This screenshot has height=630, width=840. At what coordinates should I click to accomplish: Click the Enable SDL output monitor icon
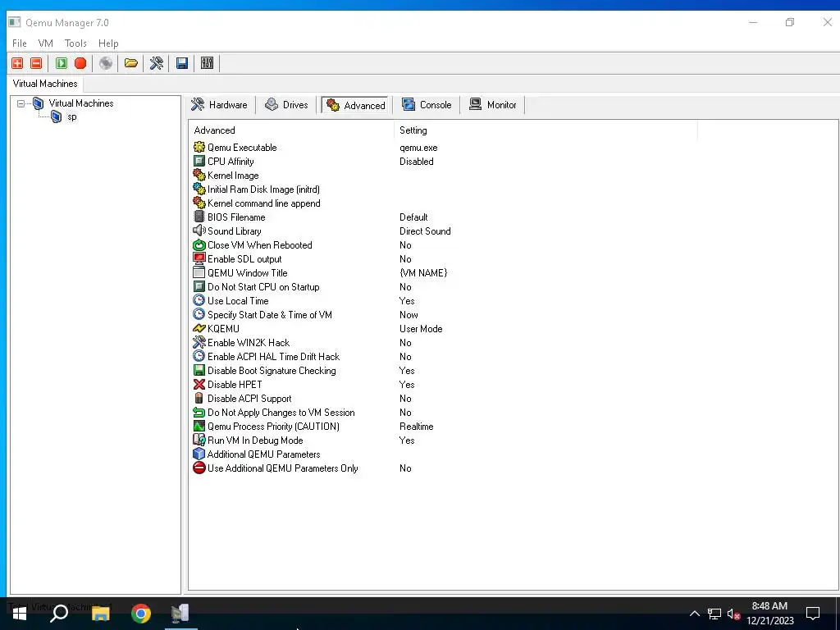tap(199, 258)
